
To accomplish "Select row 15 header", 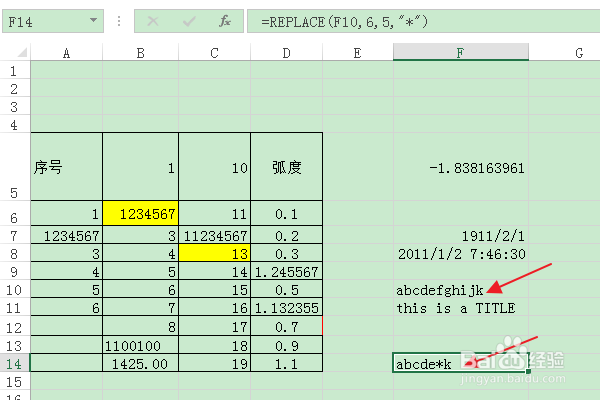I will tap(15, 381).
